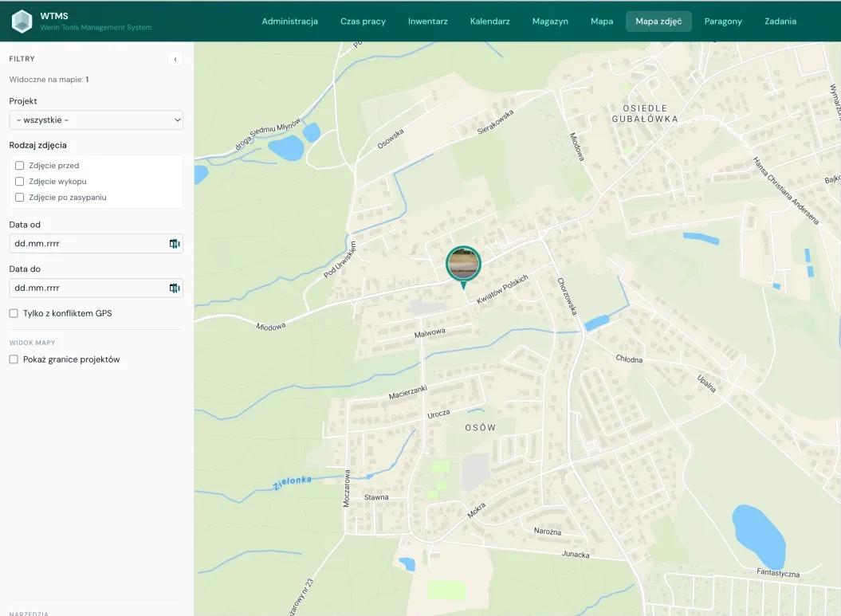Click the Hansa Christiana Andersena street label

pyautogui.click(x=786, y=191)
